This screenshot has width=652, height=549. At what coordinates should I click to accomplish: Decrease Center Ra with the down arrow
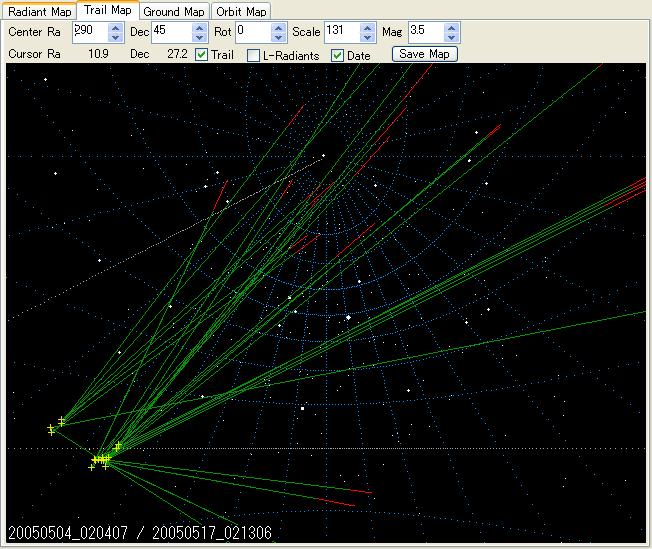click(x=116, y=37)
